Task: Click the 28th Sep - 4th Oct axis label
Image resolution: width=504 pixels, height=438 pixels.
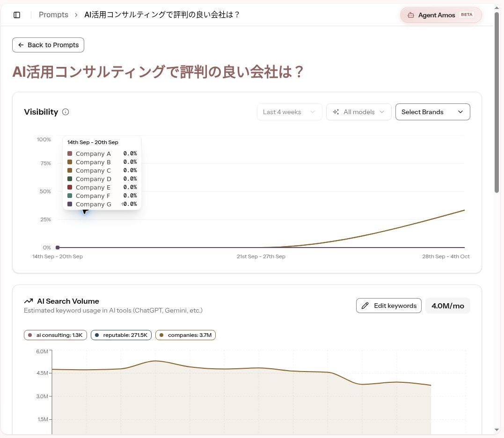Action: (x=446, y=256)
